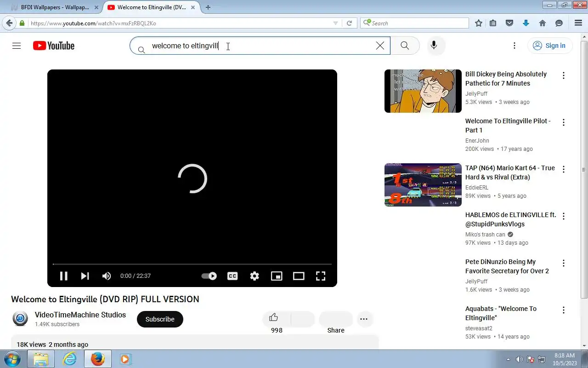
Task: Go back in Firefox
Action: click(x=9, y=23)
